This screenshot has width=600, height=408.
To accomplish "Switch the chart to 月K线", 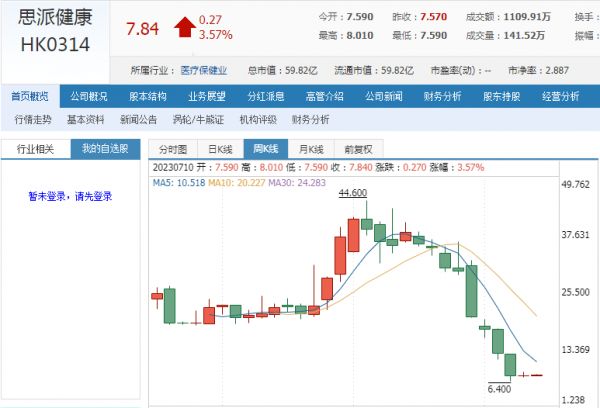I will pyautogui.click(x=312, y=148).
